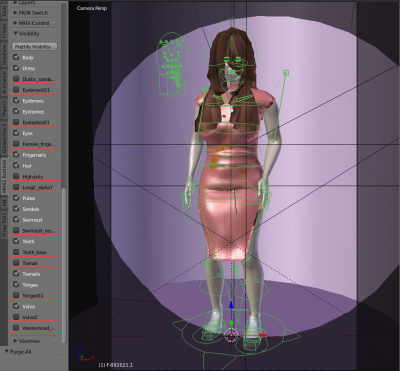Click the tool shelf vertical scrollbar
400x371 pixels.
pos(63,265)
